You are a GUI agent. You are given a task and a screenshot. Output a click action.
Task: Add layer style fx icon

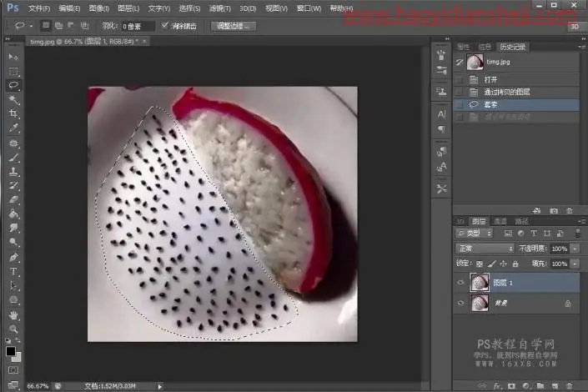497,385
